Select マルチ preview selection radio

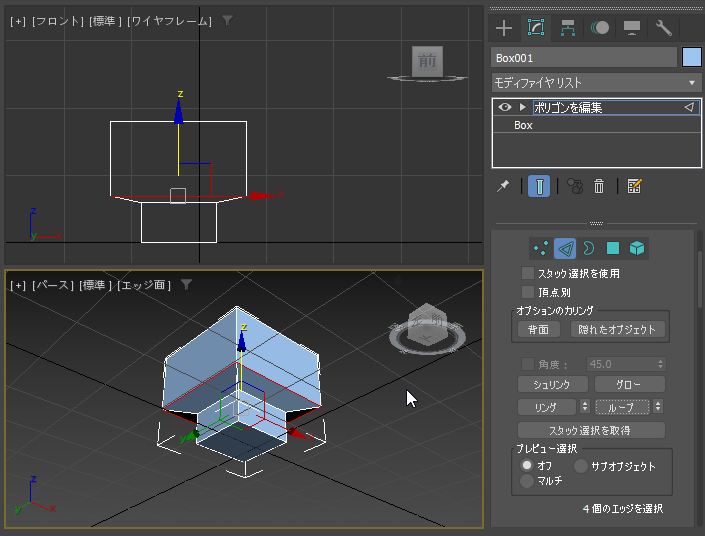click(x=527, y=481)
